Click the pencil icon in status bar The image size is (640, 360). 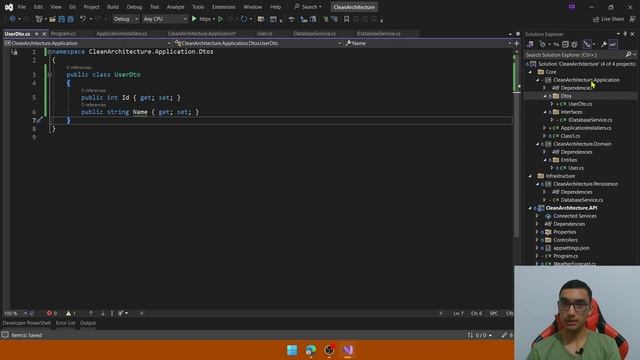tap(504, 335)
